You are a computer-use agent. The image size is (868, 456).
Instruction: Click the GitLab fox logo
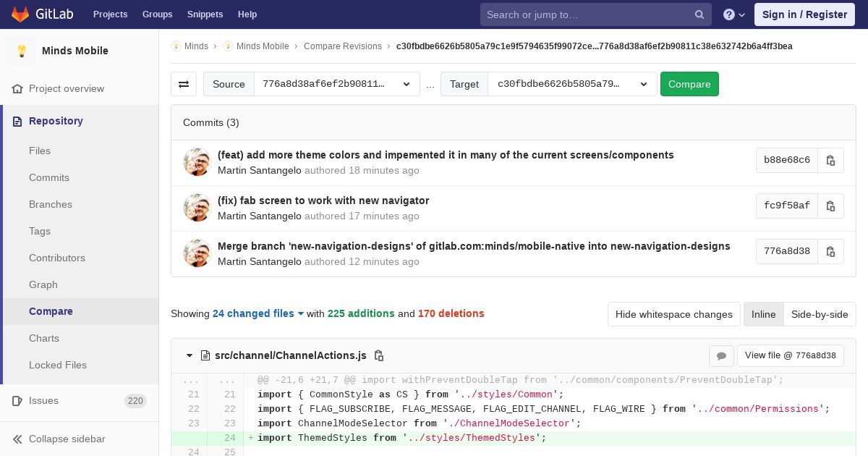(20, 14)
